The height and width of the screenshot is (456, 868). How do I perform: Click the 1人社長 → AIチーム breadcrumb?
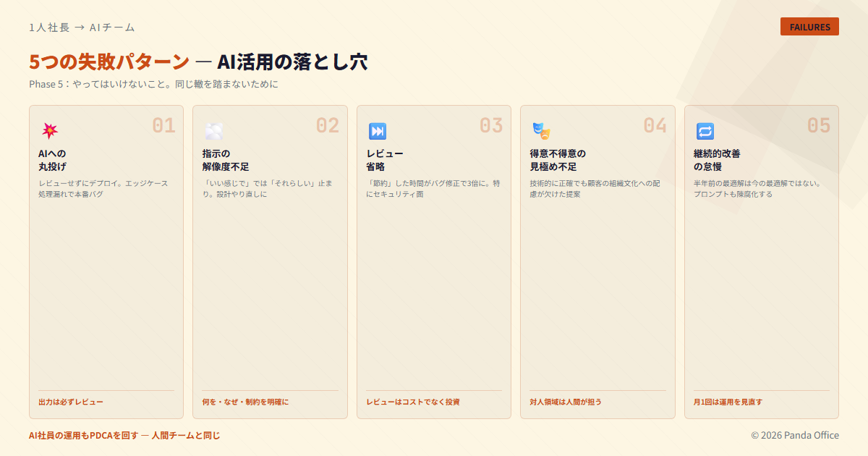tap(82, 28)
